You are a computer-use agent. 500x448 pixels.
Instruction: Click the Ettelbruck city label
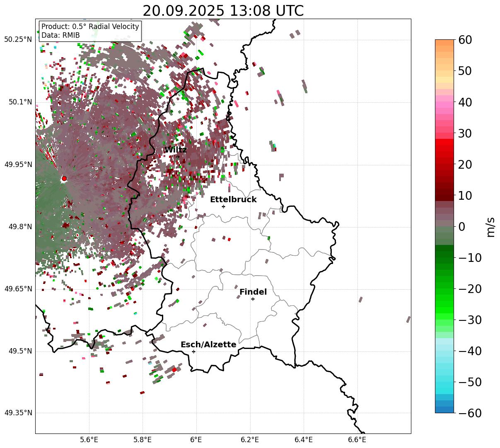click(233, 199)
